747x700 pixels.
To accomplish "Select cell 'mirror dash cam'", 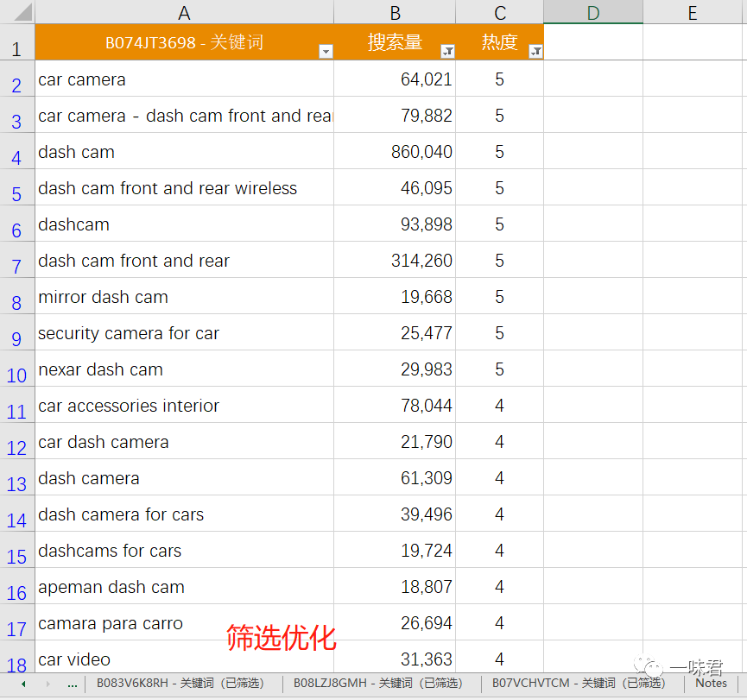I will coord(184,296).
